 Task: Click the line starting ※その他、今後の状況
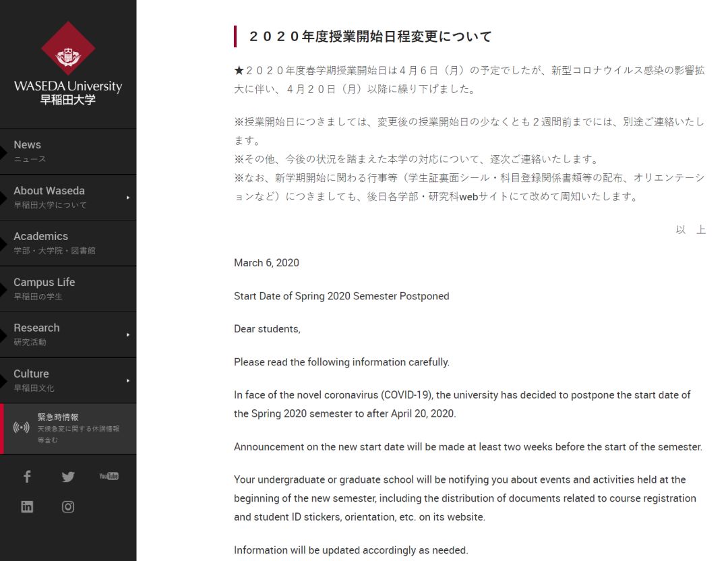[x=417, y=159]
